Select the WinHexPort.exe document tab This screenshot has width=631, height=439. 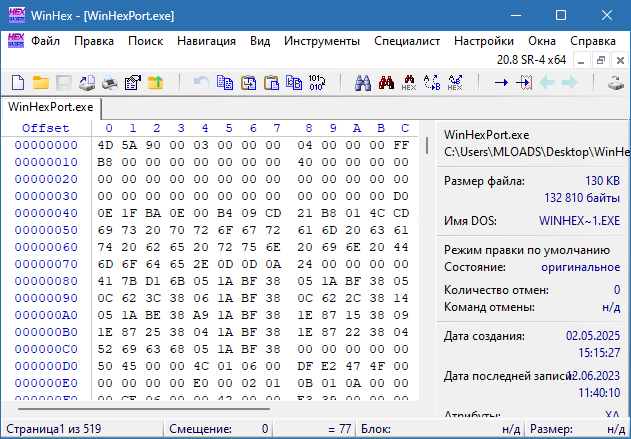pyautogui.click(x=51, y=107)
